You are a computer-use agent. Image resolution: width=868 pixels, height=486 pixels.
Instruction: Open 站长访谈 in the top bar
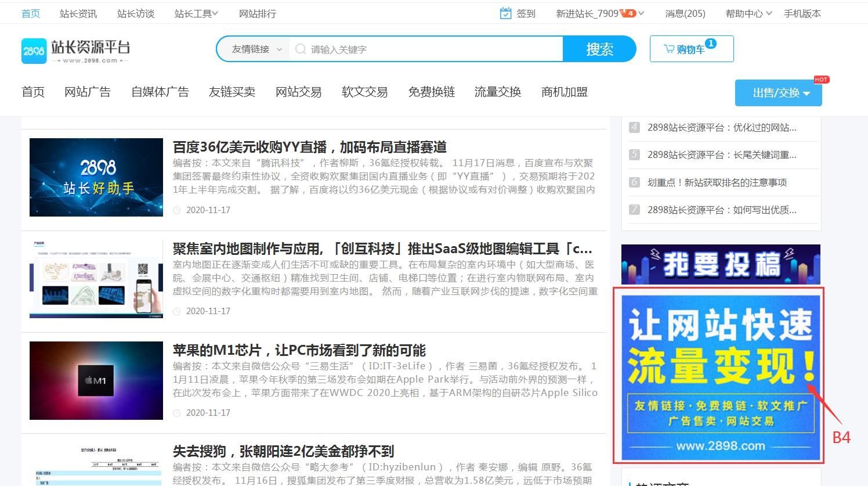point(136,13)
